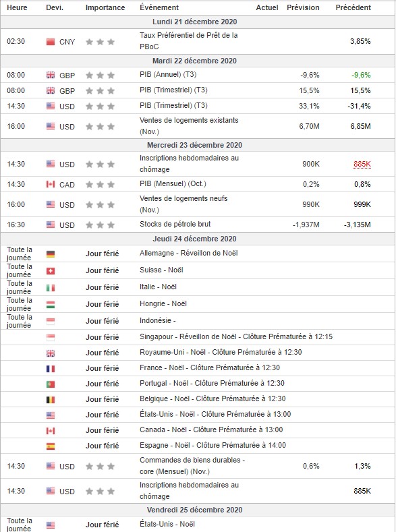
Task: Click the Switzerland flag icon
Action: (51, 271)
